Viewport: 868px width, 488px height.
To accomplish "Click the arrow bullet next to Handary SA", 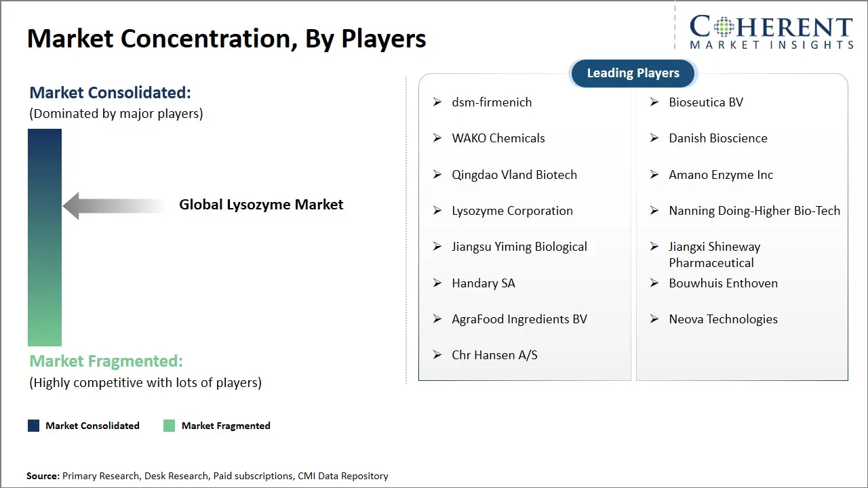I will [437, 283].
